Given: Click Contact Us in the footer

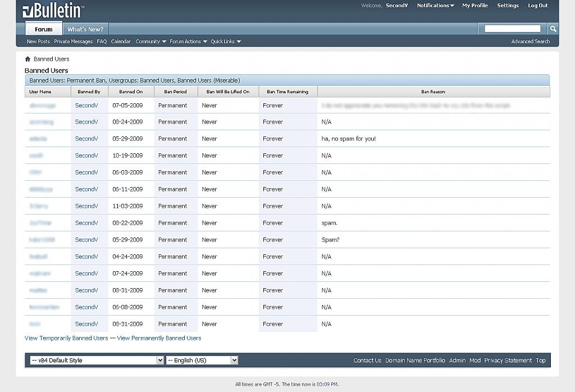Looking at the screenshot, I should (367, 361).
